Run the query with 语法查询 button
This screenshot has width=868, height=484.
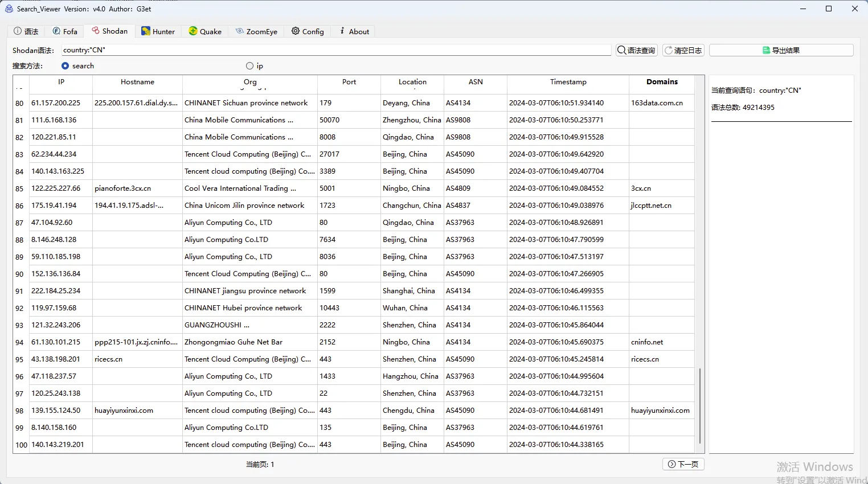pyautogui.click(x=637, y=50)
